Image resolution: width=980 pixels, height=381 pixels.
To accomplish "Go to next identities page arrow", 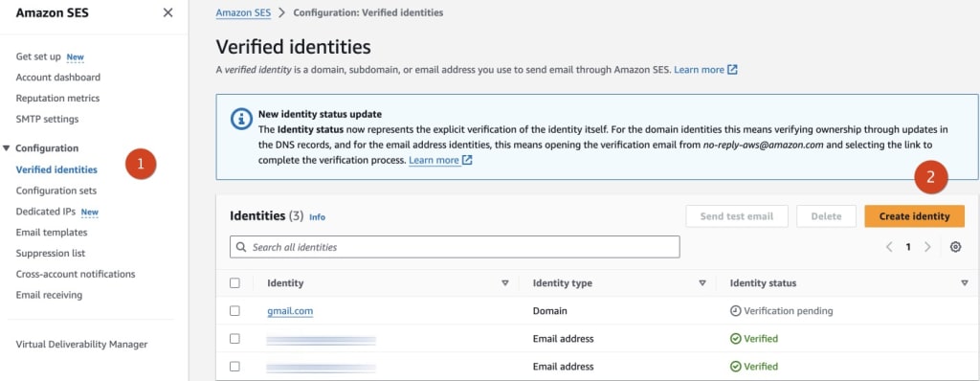I will pyautogui.click(x=927, y=247).
